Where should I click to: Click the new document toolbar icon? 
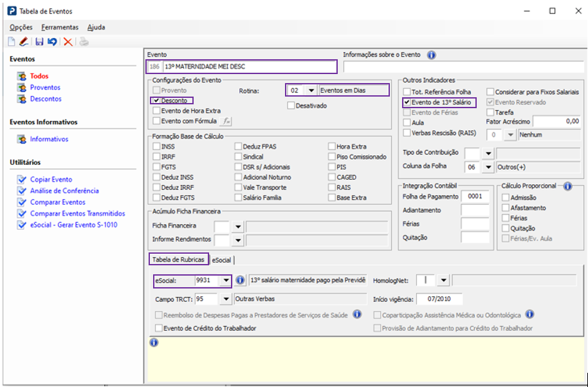pyautogui.click(x=12, y=42)
